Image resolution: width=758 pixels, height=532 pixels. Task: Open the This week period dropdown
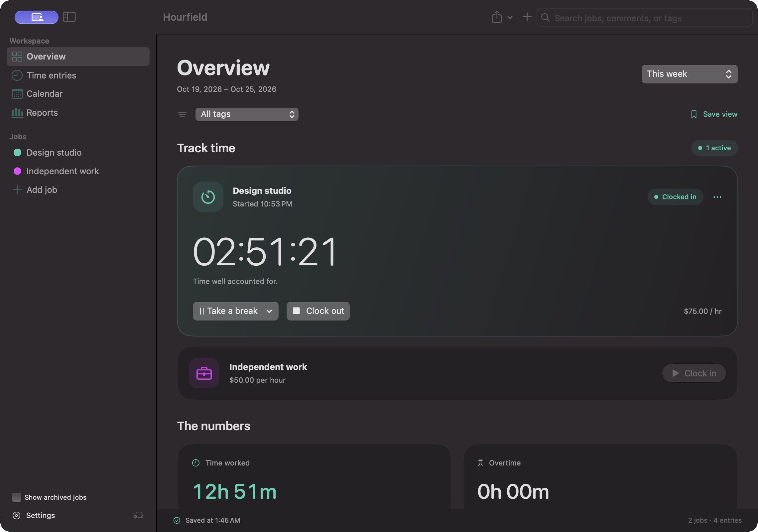690,74
